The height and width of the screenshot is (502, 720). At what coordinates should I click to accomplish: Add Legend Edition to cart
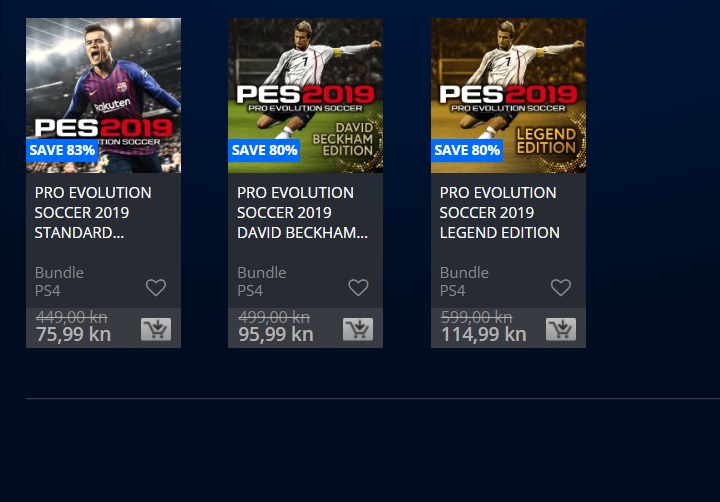[x=561, y=329]
